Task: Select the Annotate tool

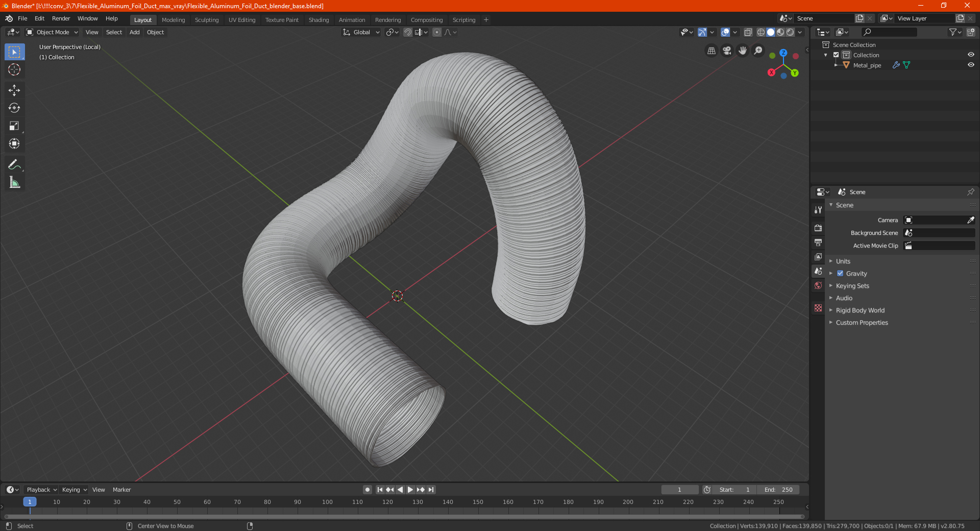Action: point(14,164)
